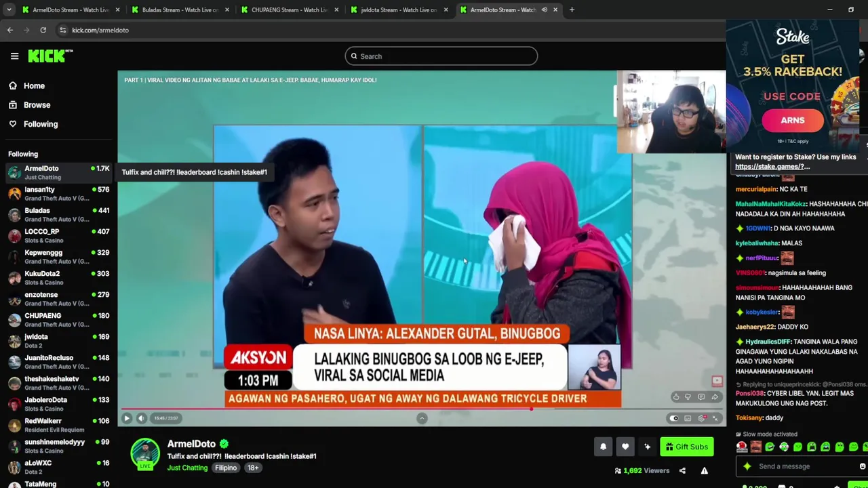The width and height of the screenshot is (868, 488).
Task: Click the ARNS code button on Stake ad
Action: (792, 121)
